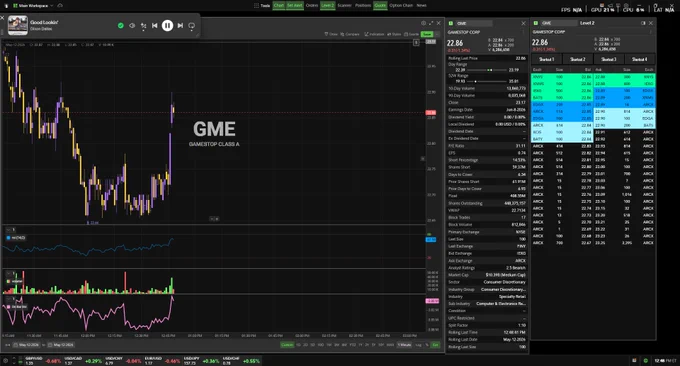Expand the arrow next to chart Save
This screenshot has height=366, width=680.
(437, 34)
